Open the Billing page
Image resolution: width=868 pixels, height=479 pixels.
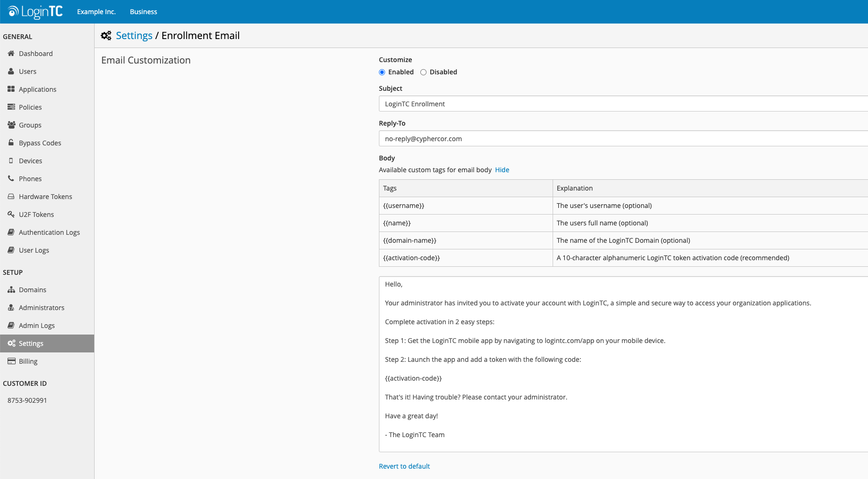point(47,361)
